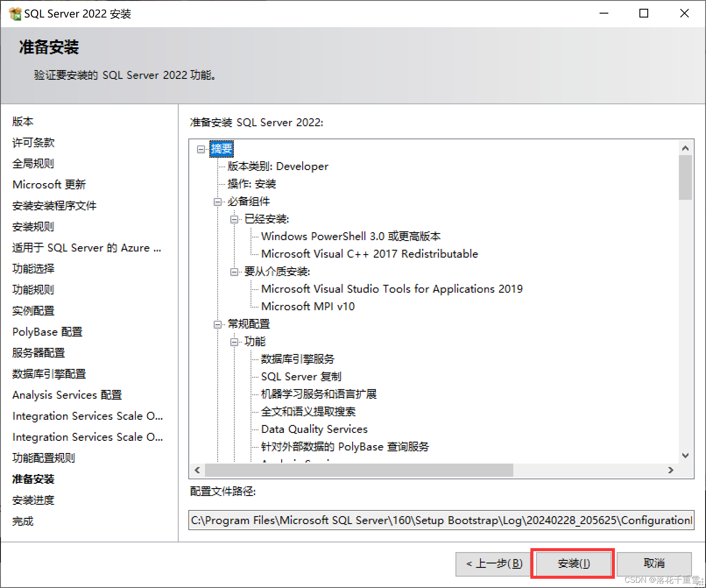Cancel setup with 取消 button
706x588 pixels.
[654, 563]
